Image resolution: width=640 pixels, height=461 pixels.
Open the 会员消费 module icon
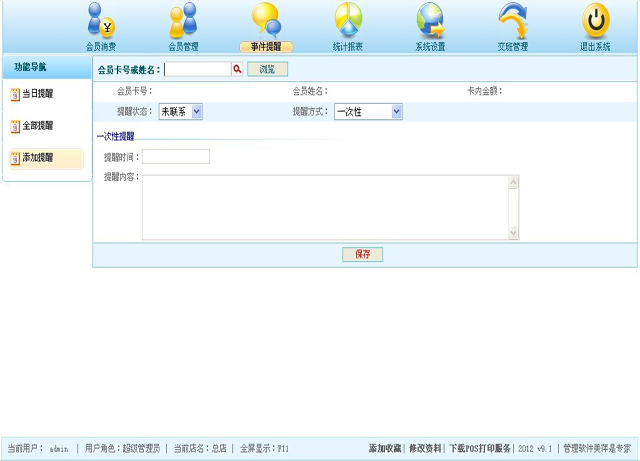[x=101, y=21]
